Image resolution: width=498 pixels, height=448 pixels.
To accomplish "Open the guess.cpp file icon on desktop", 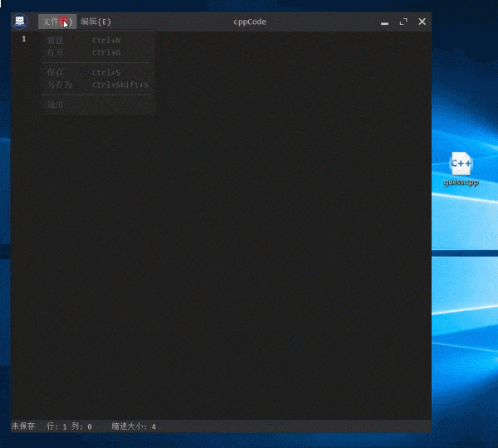I will 461,163.
